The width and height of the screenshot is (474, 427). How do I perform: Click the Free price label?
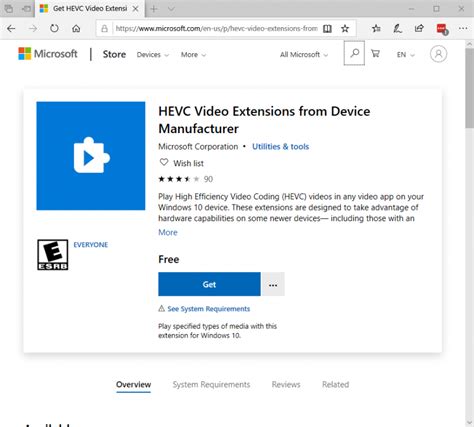point(169,259)
